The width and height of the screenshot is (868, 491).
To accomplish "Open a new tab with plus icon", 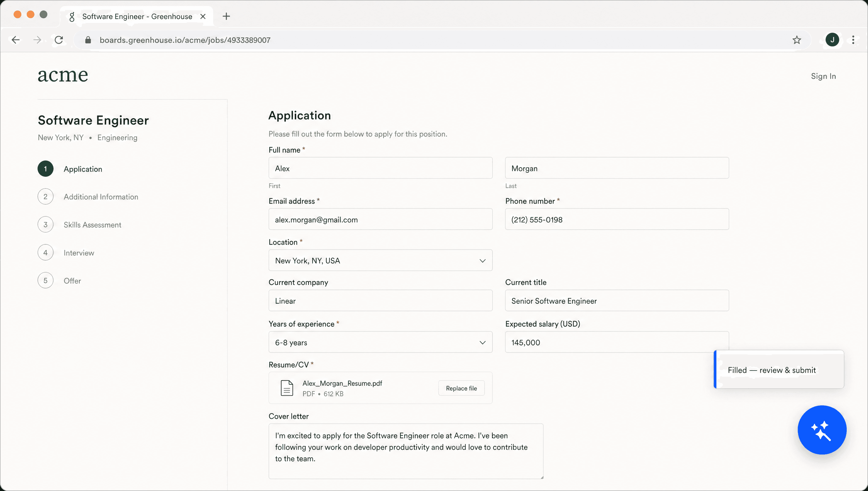I will pos(226,16).
